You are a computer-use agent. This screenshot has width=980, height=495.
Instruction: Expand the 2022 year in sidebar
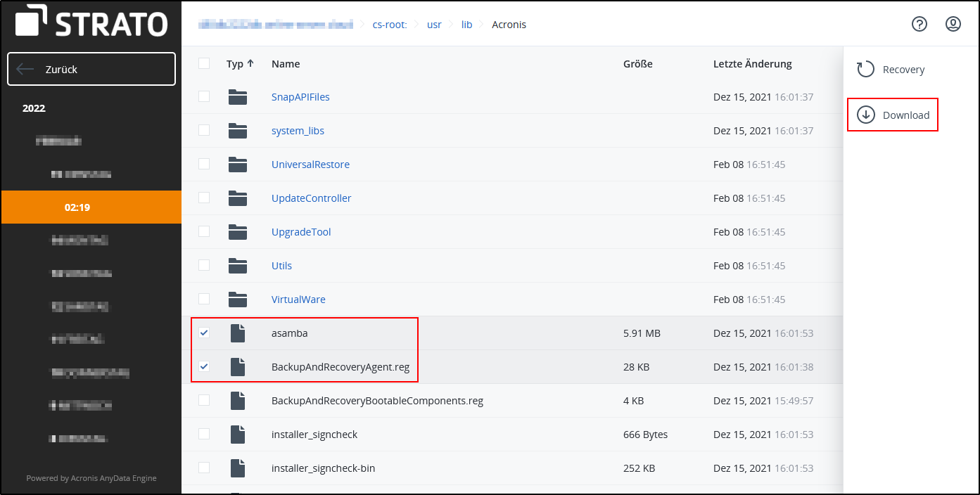34,108
